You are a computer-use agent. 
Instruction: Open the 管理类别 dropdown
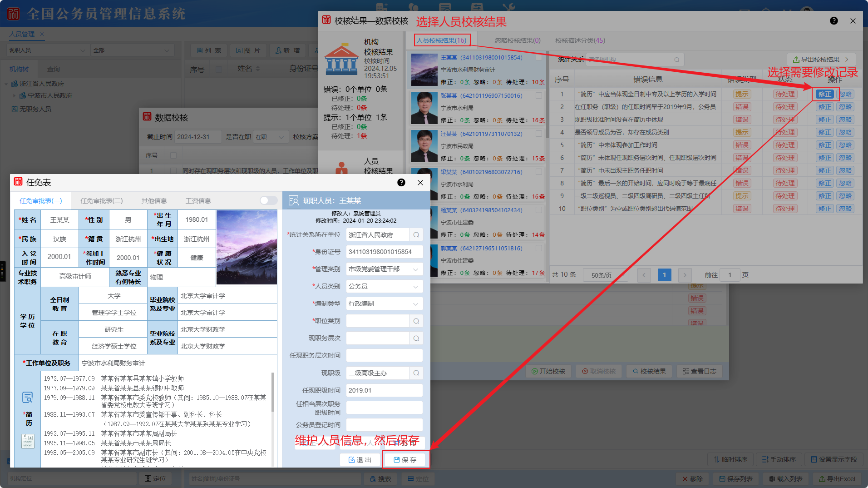(x=384, y=269)
